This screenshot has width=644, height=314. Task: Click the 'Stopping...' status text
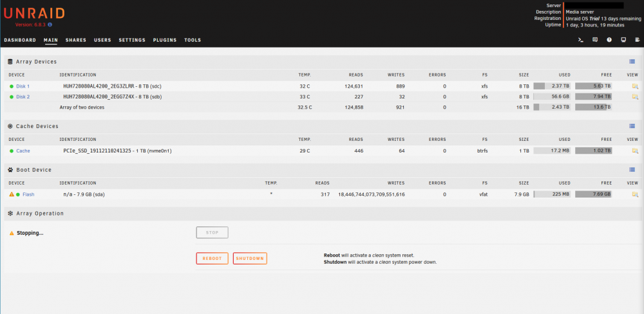click(x=30, y=233)
